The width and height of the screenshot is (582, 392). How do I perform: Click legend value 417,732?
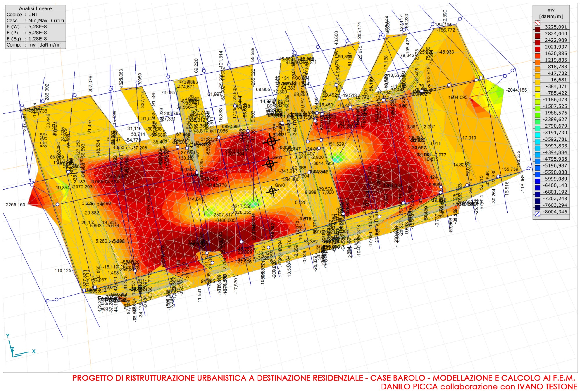tap(557, 73)
